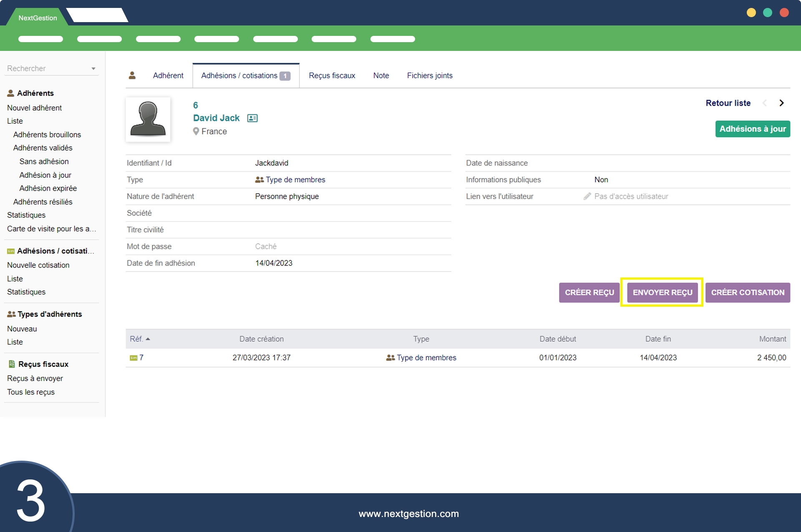
Task: Click the cotisation icon beside Réf. 7
Action: click(133, 358)
